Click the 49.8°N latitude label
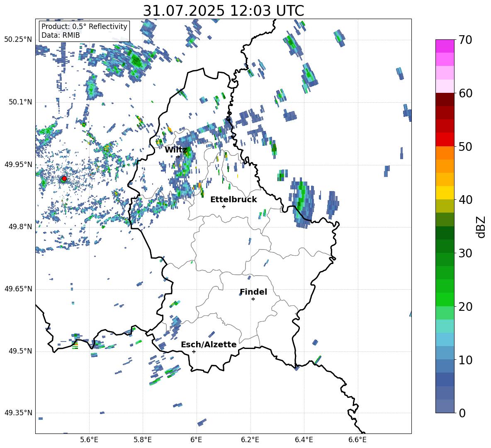This screenshot has width=491, height=448. tap(20, 227)
